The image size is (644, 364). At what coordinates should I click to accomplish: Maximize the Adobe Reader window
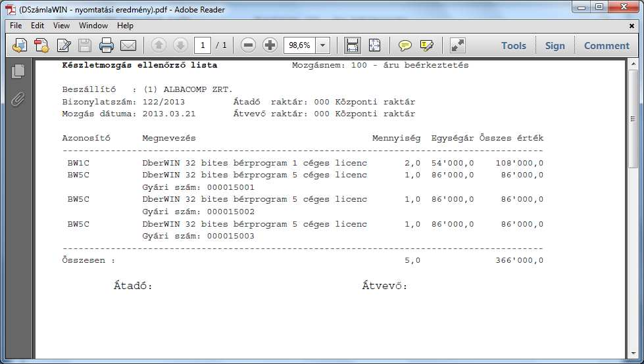tap(599, 7)
